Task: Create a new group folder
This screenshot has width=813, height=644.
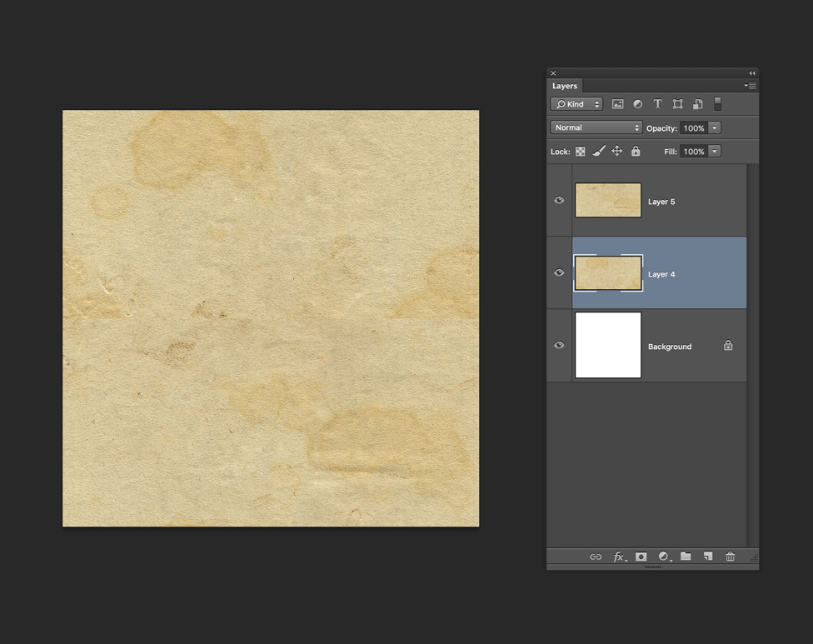Action: pos(686,556)
